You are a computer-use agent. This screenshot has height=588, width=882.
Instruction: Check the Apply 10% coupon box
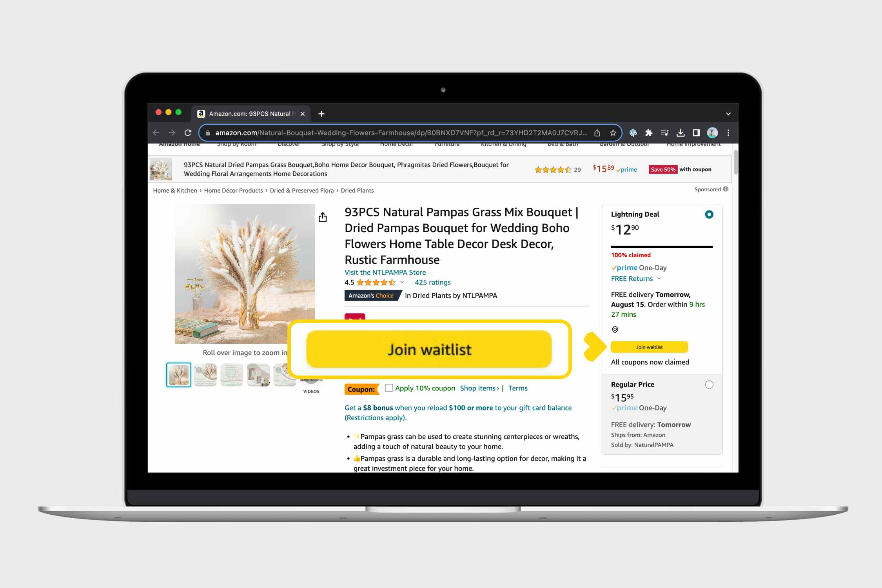389,388
